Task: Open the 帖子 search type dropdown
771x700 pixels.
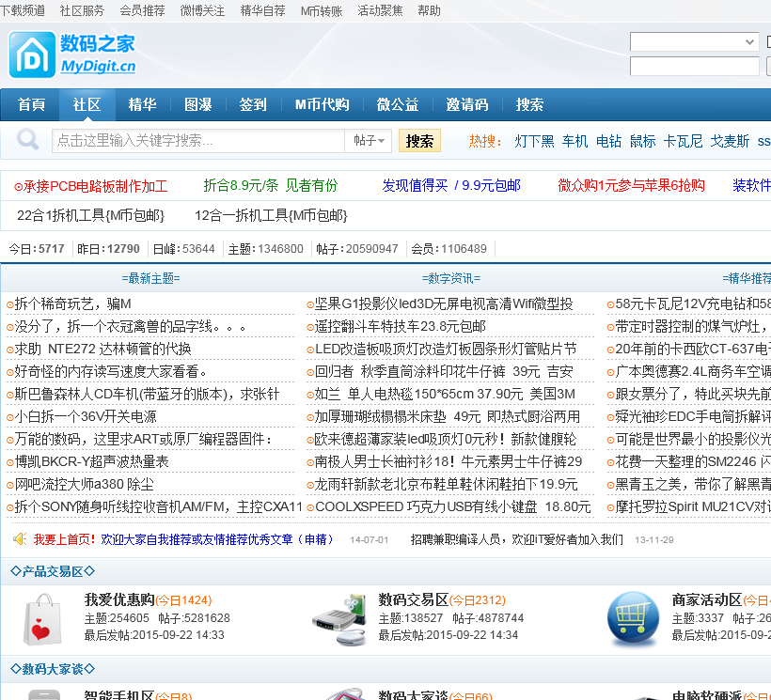Action: pyautogui.click(x=369, y=141)
